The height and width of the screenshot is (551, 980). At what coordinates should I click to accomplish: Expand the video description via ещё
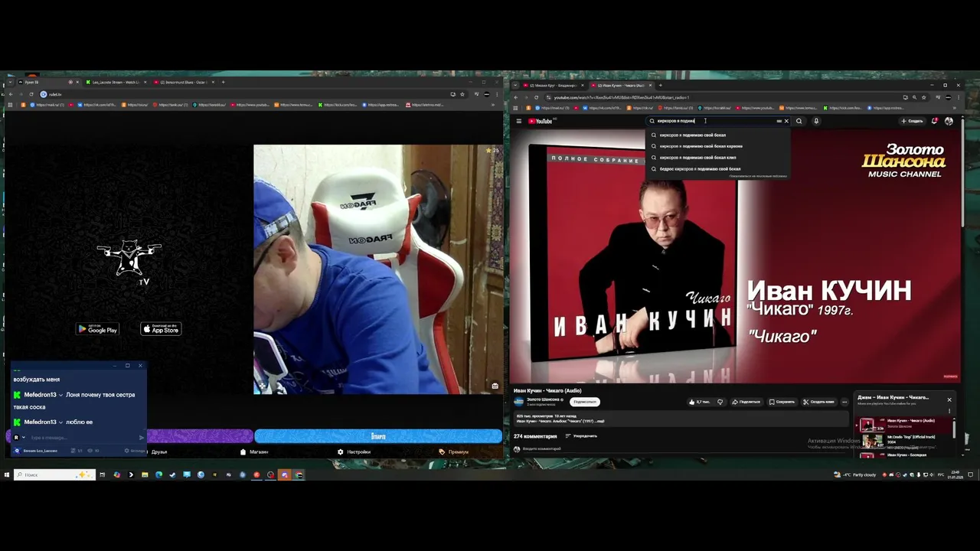599,421
